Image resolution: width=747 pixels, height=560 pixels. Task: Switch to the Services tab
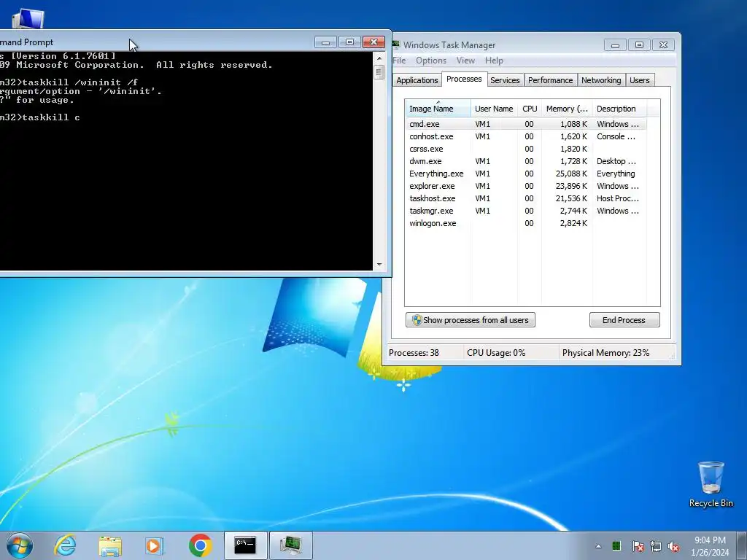tap(505, 80)
